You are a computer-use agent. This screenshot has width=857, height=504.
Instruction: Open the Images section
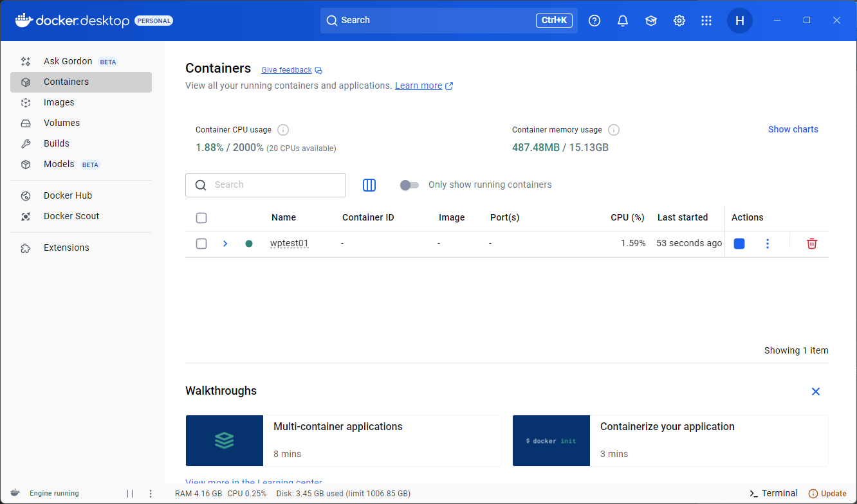(81, 103)
